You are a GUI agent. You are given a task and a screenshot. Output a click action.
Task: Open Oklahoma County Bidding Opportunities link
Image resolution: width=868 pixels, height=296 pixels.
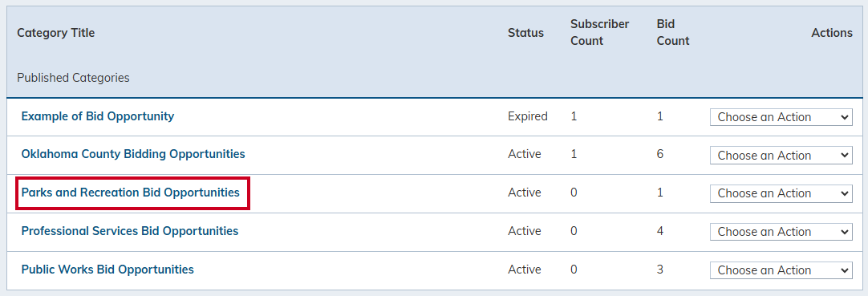pyautogui.click(x=133, y=154)
